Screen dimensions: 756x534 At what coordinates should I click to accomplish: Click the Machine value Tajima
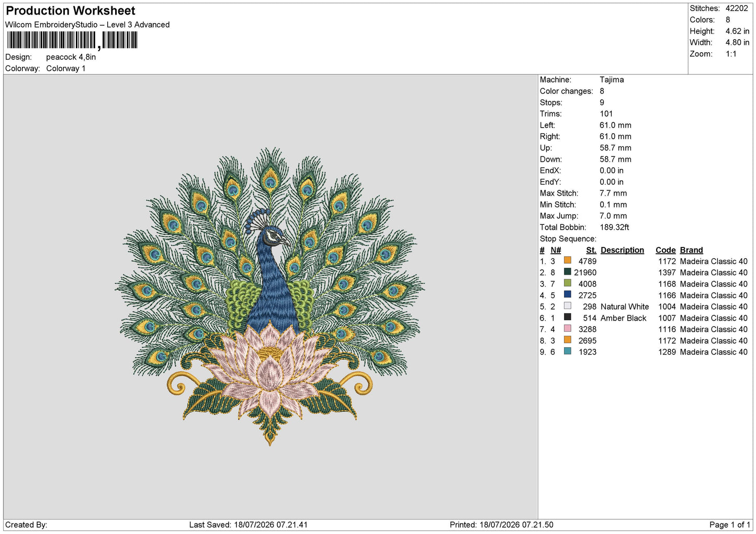[x=612, y=79]
